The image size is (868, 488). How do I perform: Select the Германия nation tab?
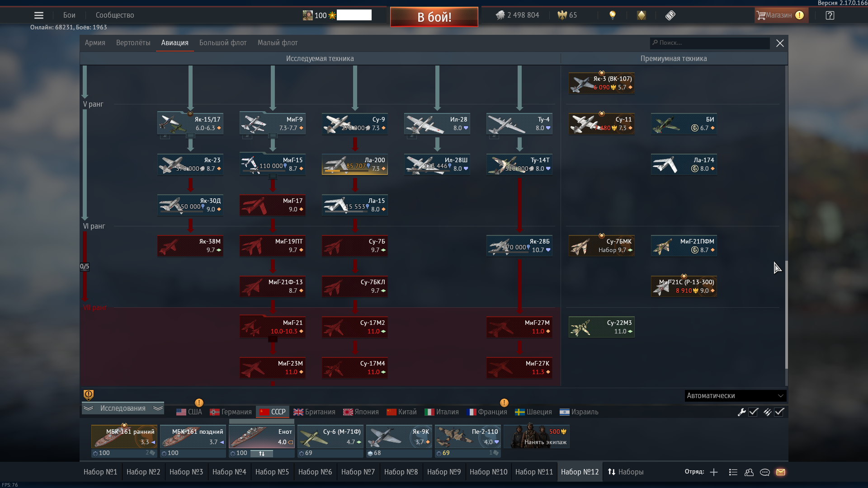[x=231, y=412]
